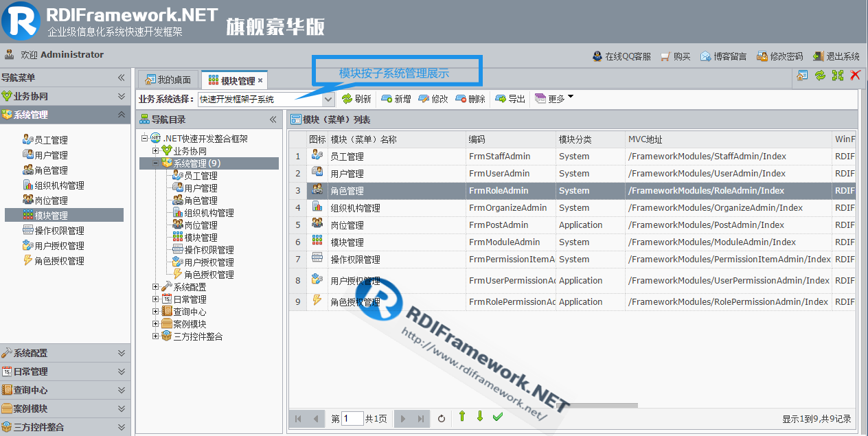Viewport: 868px width, 436px height.
Task: Open 用户授权管理 in the left menu
Action: pyautogui.click(x=53, y=246)
